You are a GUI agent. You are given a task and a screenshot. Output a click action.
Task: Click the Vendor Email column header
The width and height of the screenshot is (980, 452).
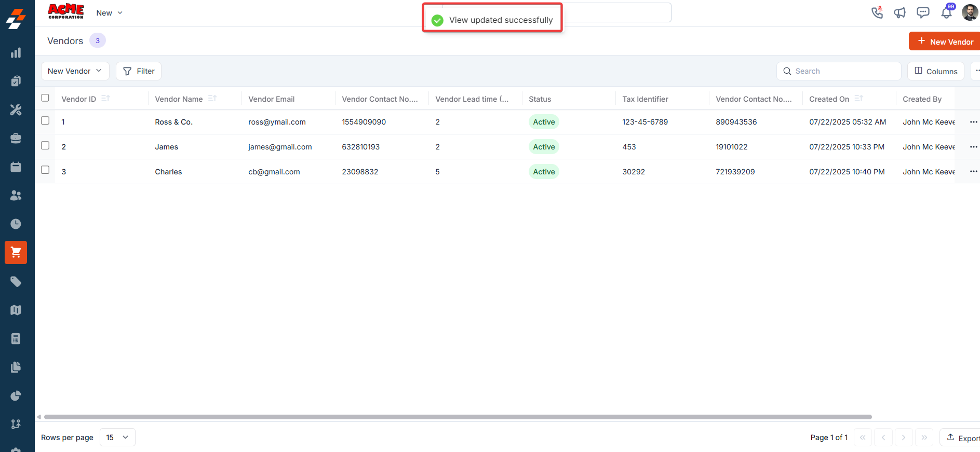tap(272, 99)
